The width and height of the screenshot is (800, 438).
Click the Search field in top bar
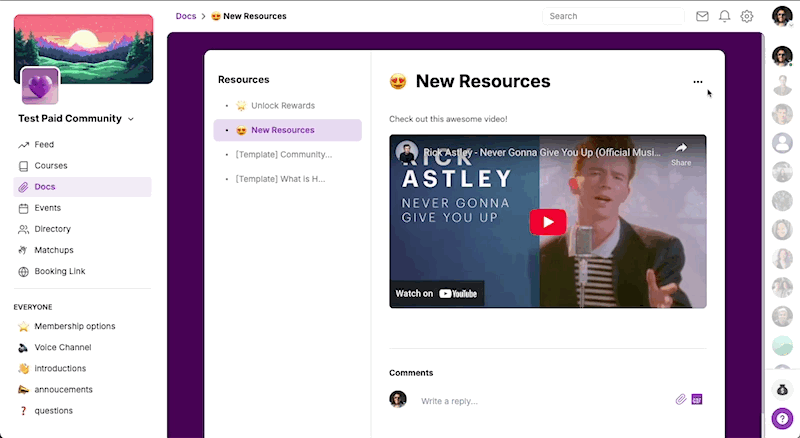[613, 16]
